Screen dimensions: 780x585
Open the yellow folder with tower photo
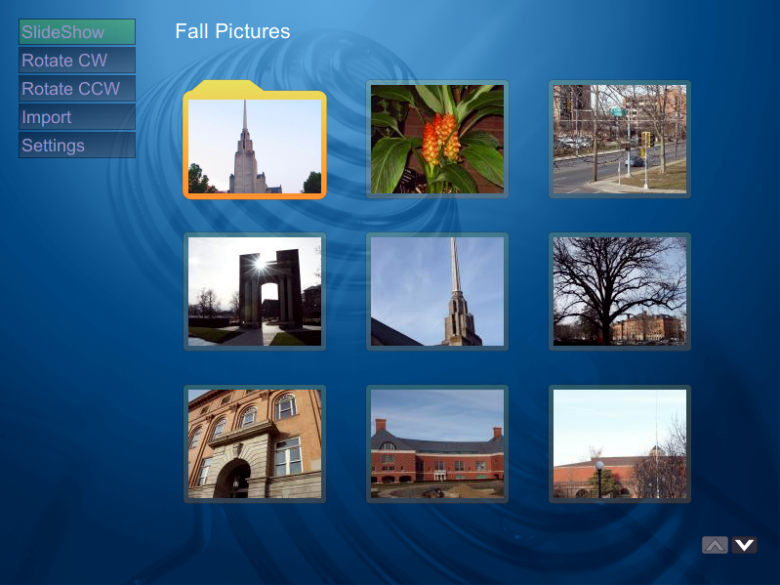click(x=255, y=140)
